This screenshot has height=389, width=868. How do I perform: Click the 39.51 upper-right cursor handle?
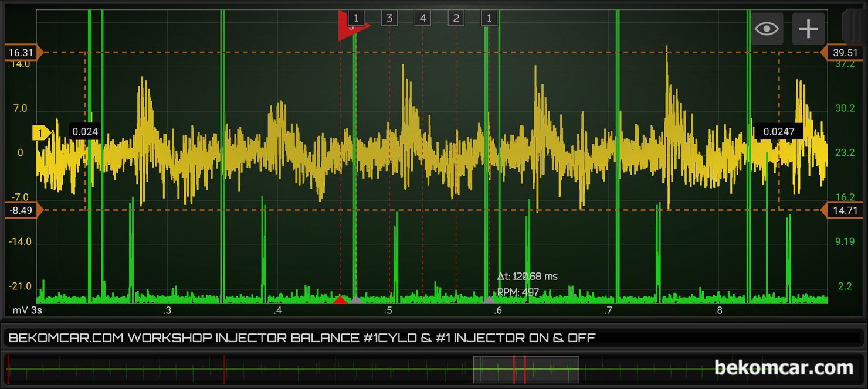tap(843, 53)
